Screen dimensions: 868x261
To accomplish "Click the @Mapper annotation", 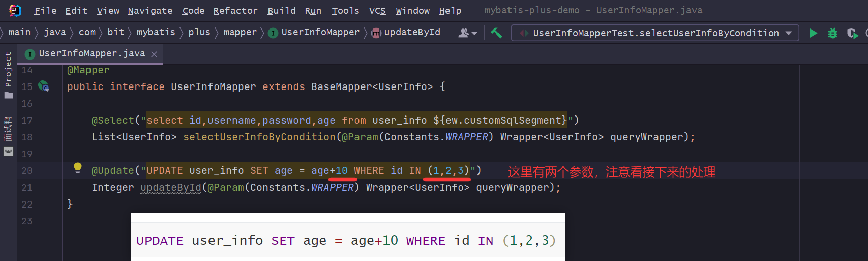I will [88, 70].
